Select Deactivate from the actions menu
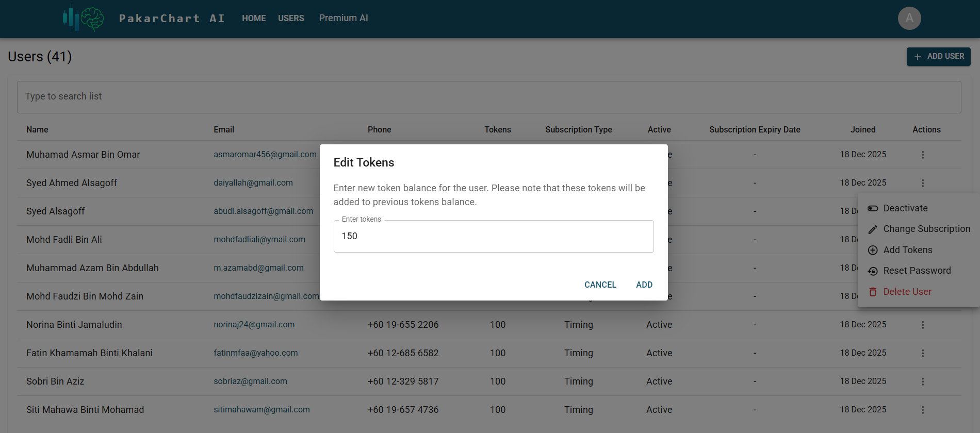The width and height of the screenshot is (980, 433). click(905, 208)
